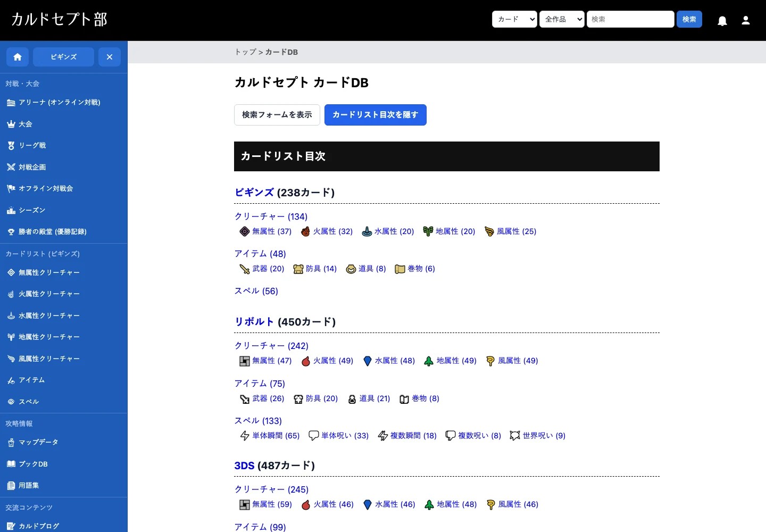Image resolution: width=766 pixels, height=532 pixels.
Task: Click the Beginners neutral 無属性 (37) icon
Action: coord(245,231)
